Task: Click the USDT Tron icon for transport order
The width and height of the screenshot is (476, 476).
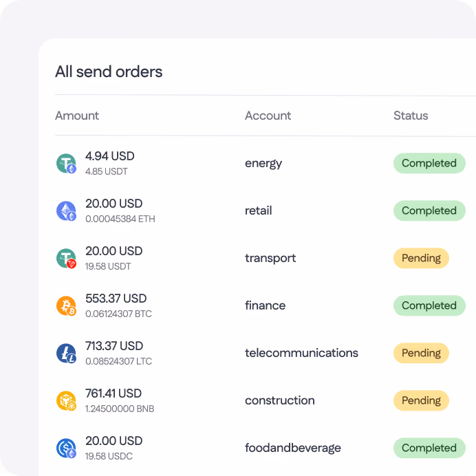Action: [66, 259]
